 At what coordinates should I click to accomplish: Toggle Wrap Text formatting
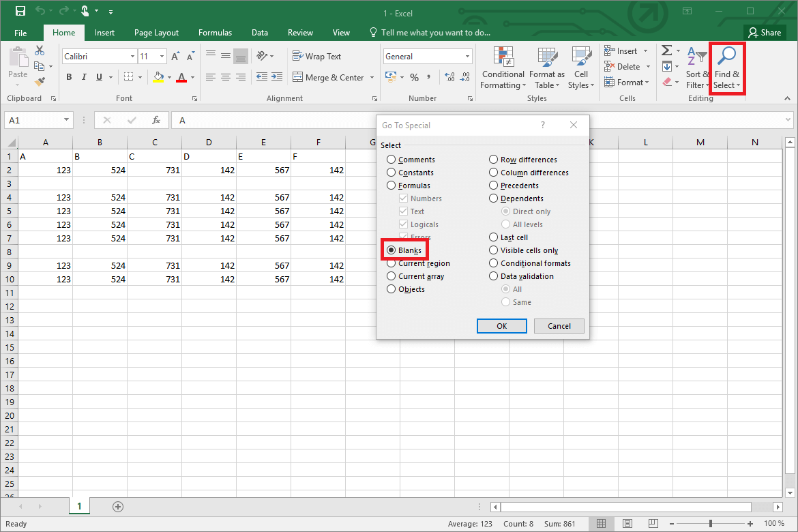[315, 55]
